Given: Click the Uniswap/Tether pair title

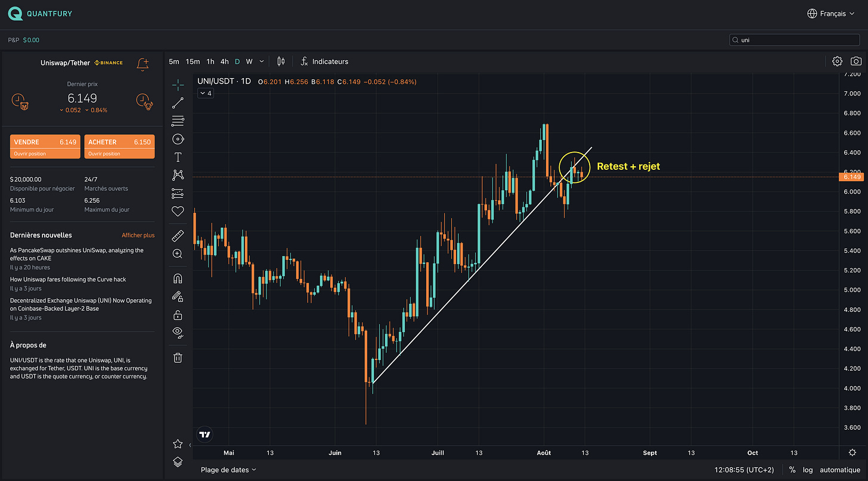Looking at the screenshot, I should pyautogui.click(x=66, y=63).
